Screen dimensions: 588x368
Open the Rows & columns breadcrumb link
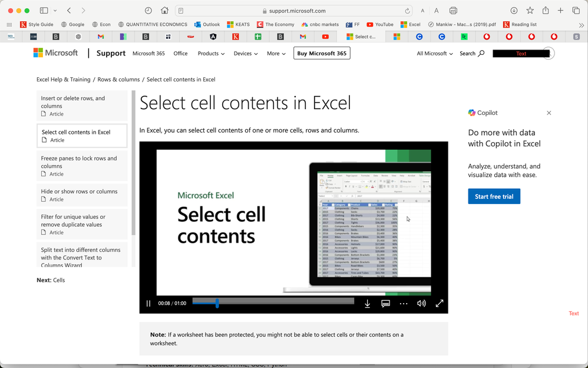(118, 79)
